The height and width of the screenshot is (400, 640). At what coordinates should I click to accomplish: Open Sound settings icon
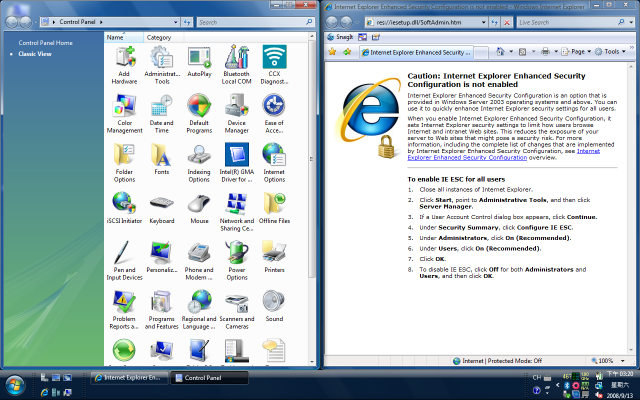pyautogui.click(x=274, y=307)
